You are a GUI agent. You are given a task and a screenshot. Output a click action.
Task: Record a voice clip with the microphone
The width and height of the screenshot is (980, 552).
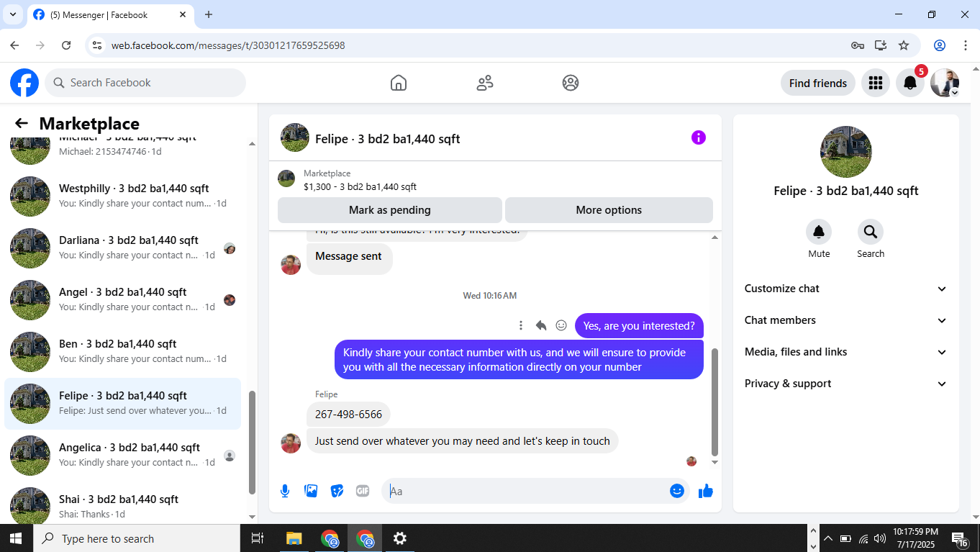click(x=285, y=491)
